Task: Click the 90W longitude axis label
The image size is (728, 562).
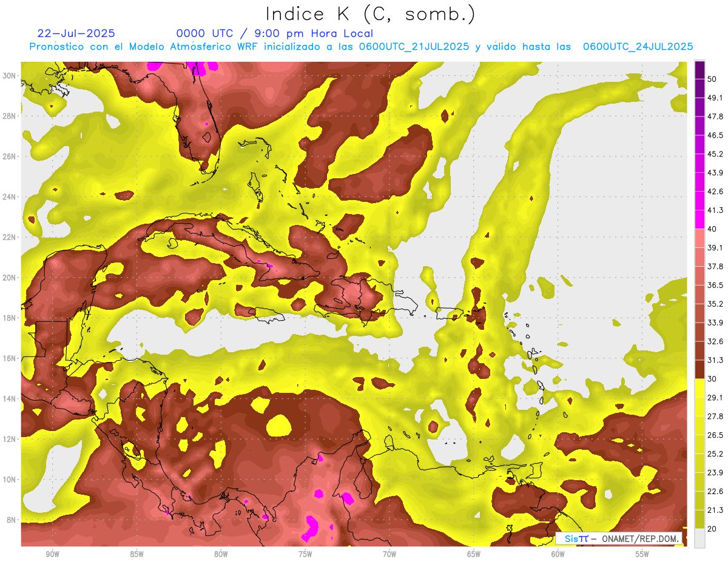Action: [x=52, y=554]
